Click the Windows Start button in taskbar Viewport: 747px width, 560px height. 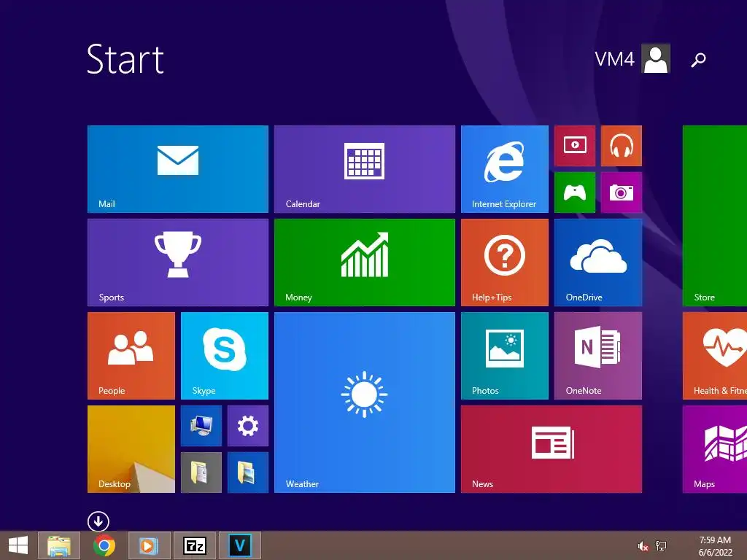click(18, 545)
